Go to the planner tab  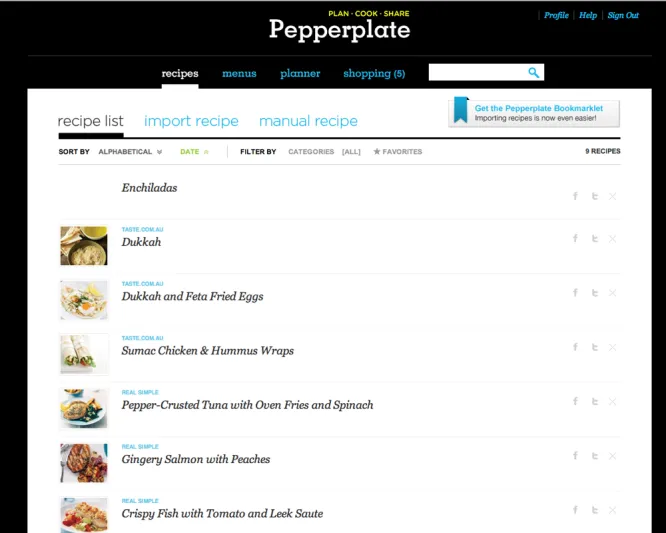pos(300,73)
